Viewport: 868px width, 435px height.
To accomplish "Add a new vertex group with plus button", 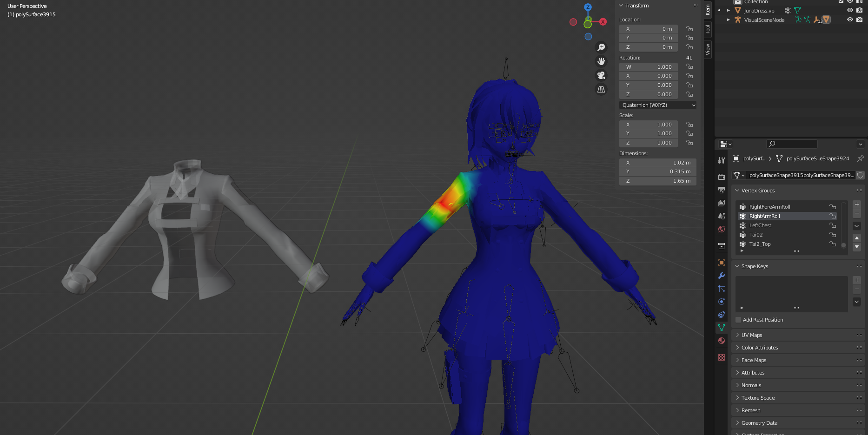I will pyautogui.click(x=857, y=204).
